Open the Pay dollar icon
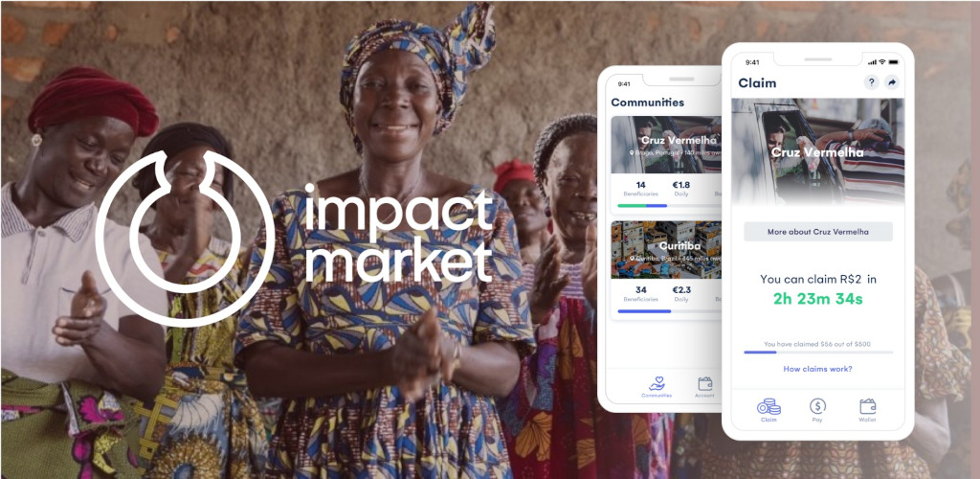This screenshot has height=479, width=980. coord(817,406)
